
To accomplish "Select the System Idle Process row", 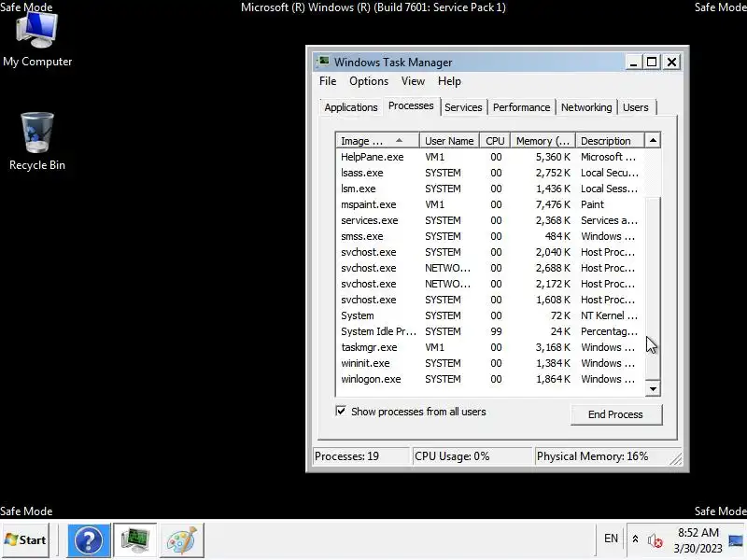I will coord(489,331).
